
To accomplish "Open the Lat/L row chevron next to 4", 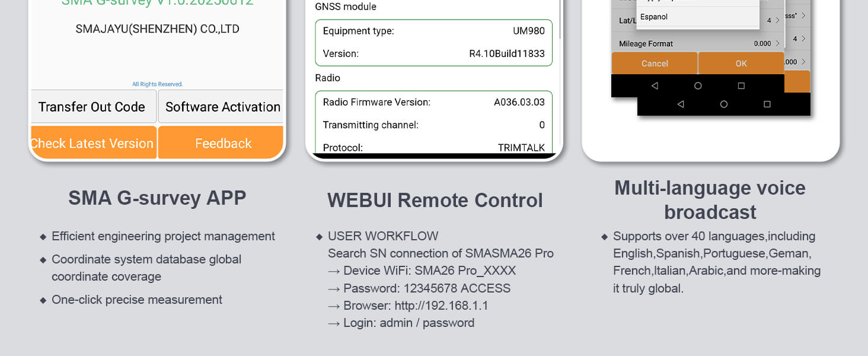I will (777, 20).
